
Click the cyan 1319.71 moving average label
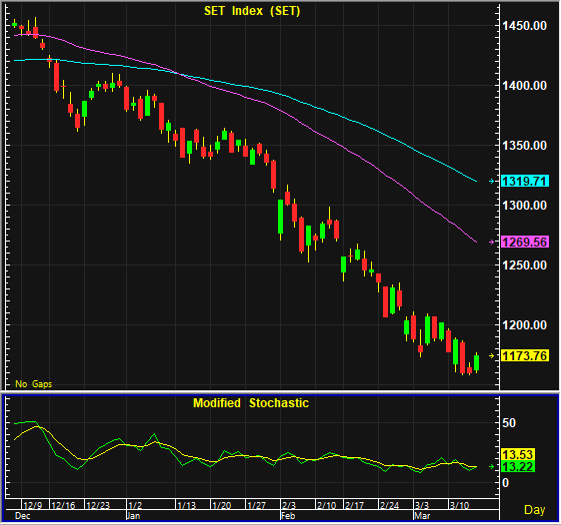[x=525, y=181]
